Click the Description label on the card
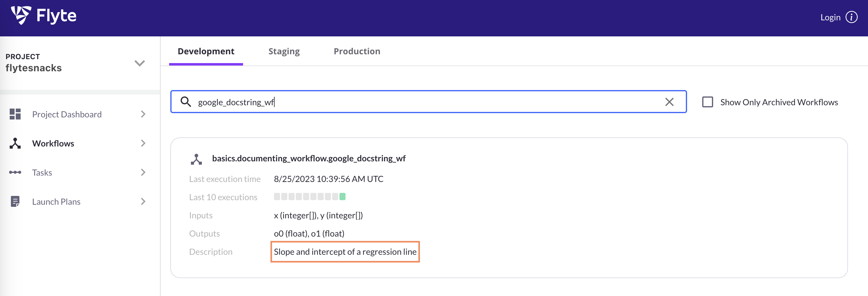The height and width of the screenshot is (296, 868). point(211,251)
